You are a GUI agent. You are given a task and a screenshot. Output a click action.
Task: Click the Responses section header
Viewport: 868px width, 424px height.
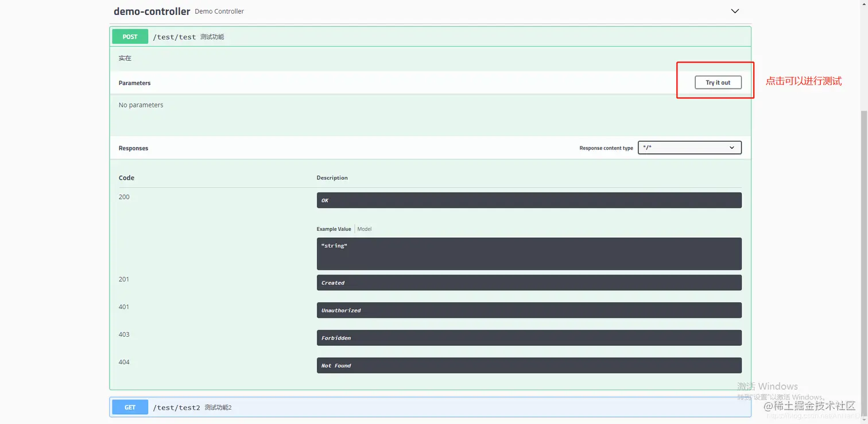click(133, 148)
